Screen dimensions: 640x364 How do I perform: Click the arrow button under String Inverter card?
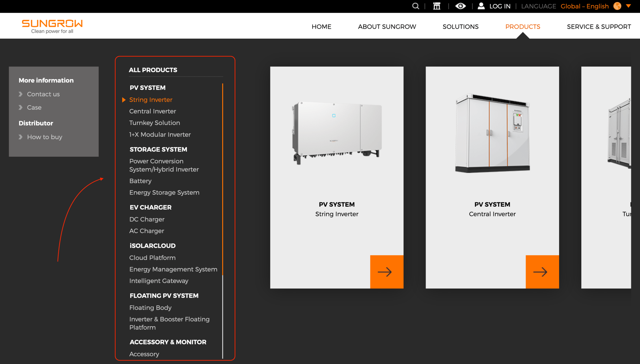pyautogui.click(x=387, y=272)
